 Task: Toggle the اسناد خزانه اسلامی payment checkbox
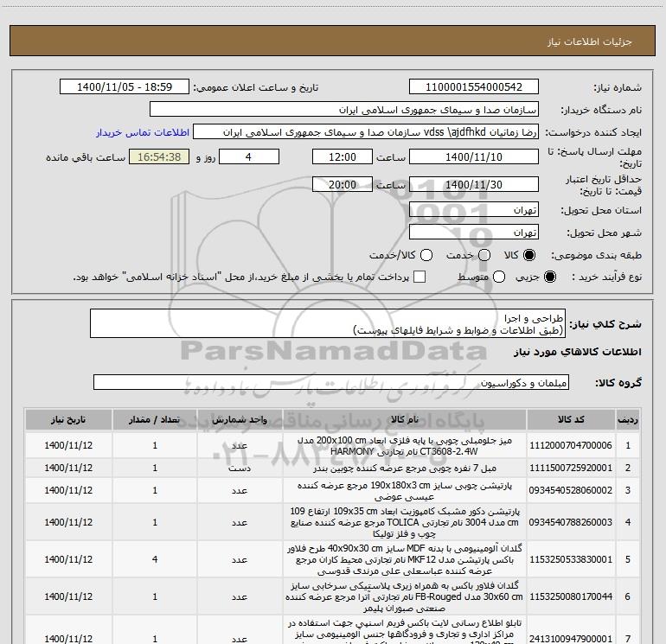click(x=420, y=277)
